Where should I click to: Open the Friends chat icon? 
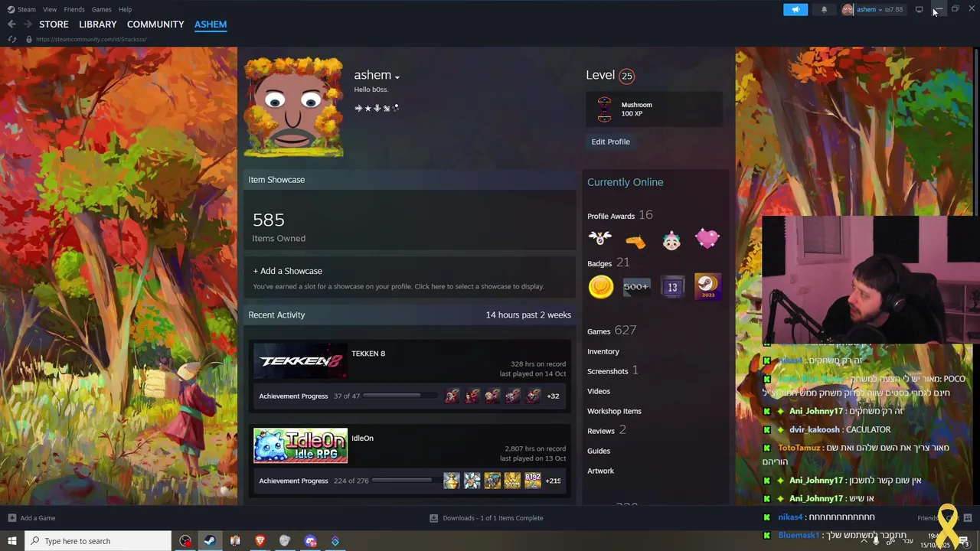pyautogui.click(x=968, y=518)
